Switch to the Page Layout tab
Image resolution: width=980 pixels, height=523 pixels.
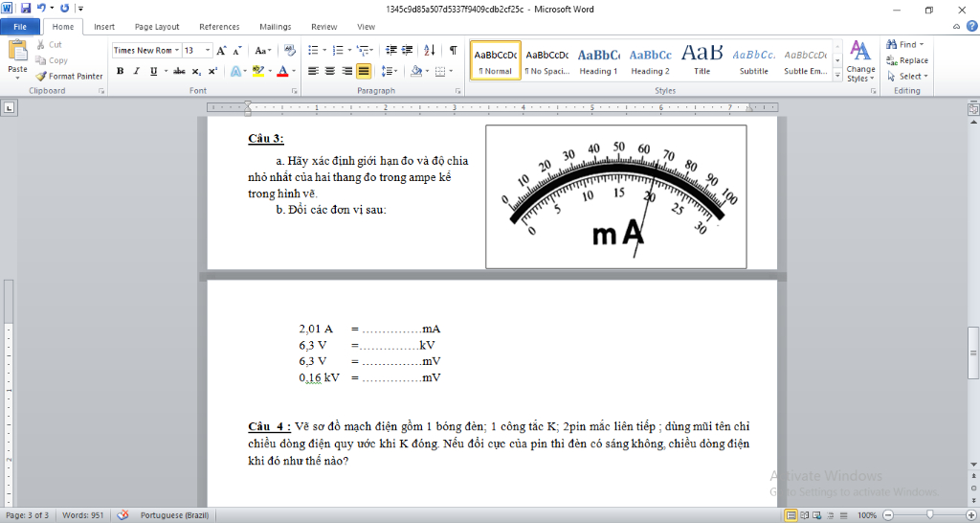pyautogui.click(x=157, y=27)
